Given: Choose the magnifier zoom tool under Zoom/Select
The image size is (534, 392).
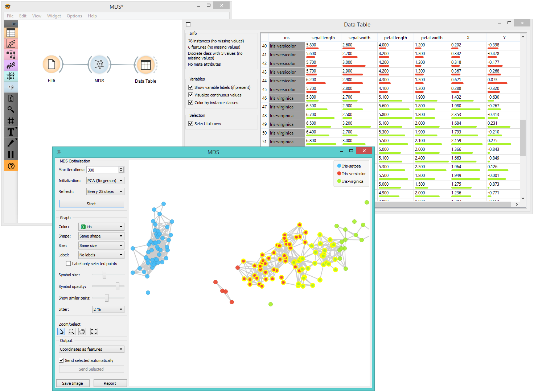Looking at the screenshot, I should pyautogui.click(x=71, y=331).
